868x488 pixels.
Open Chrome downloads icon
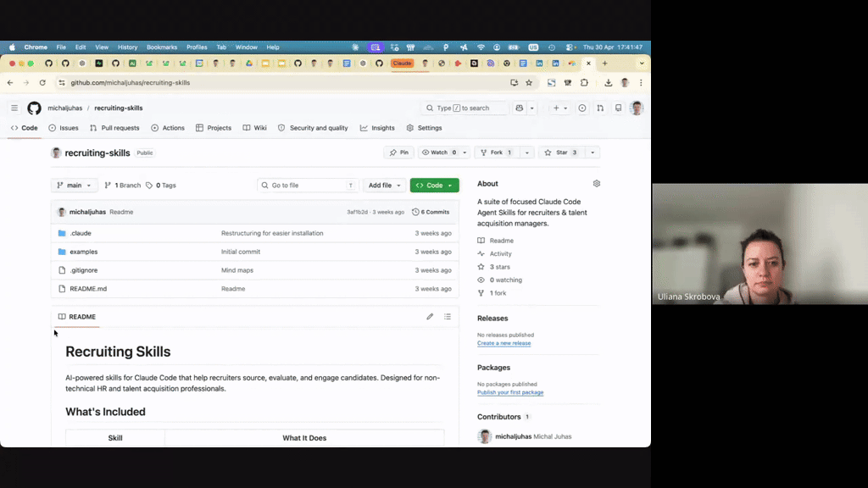click(x=608, y=82)
